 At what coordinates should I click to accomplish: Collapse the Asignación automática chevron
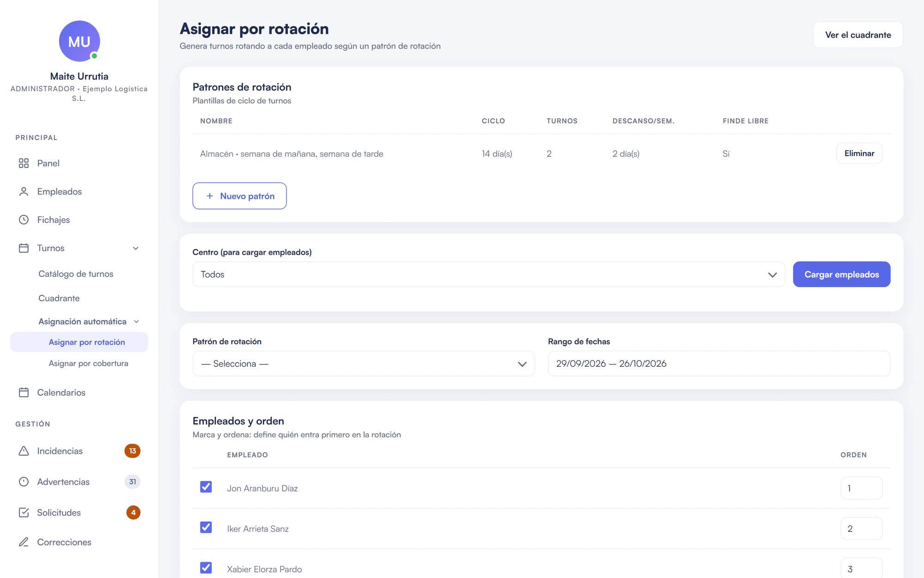point(136,321)
